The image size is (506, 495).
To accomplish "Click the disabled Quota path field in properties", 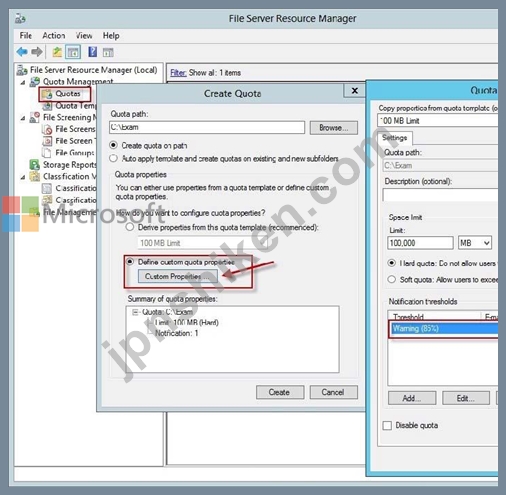I will [x=440, y=166].
